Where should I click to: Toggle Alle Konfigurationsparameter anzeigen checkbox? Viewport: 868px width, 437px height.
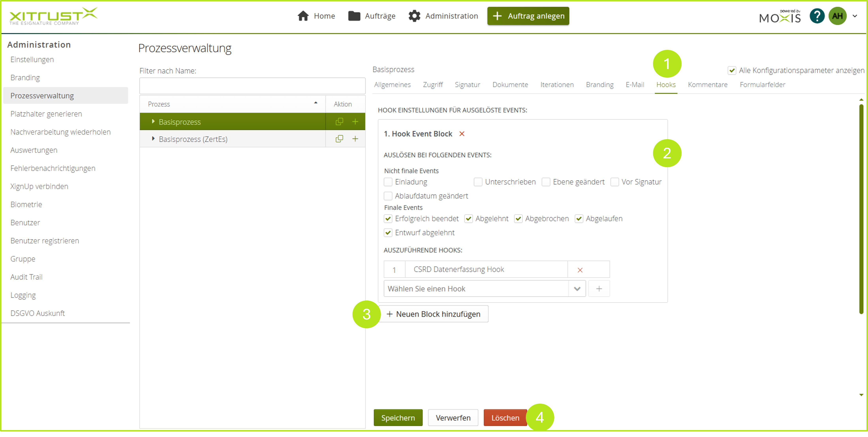tap(732, 71)
